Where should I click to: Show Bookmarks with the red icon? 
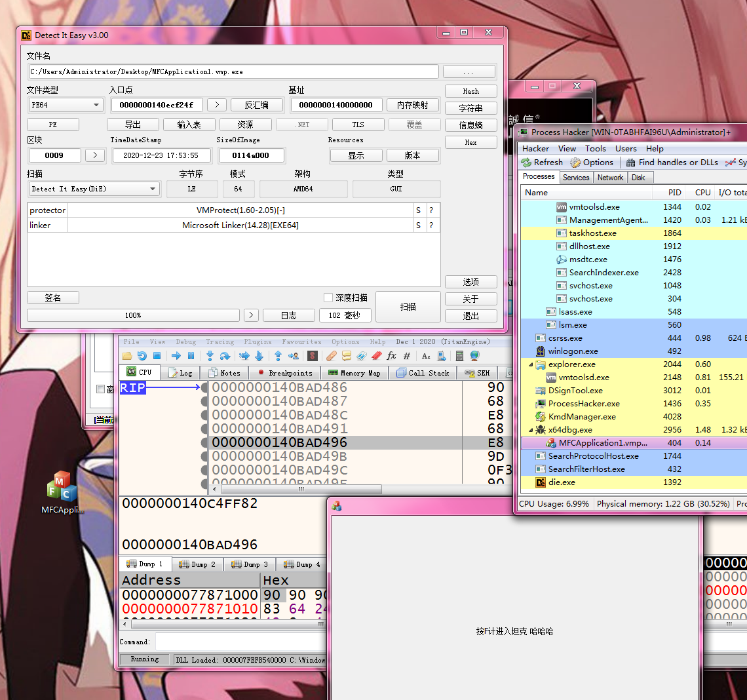point(377,356)
